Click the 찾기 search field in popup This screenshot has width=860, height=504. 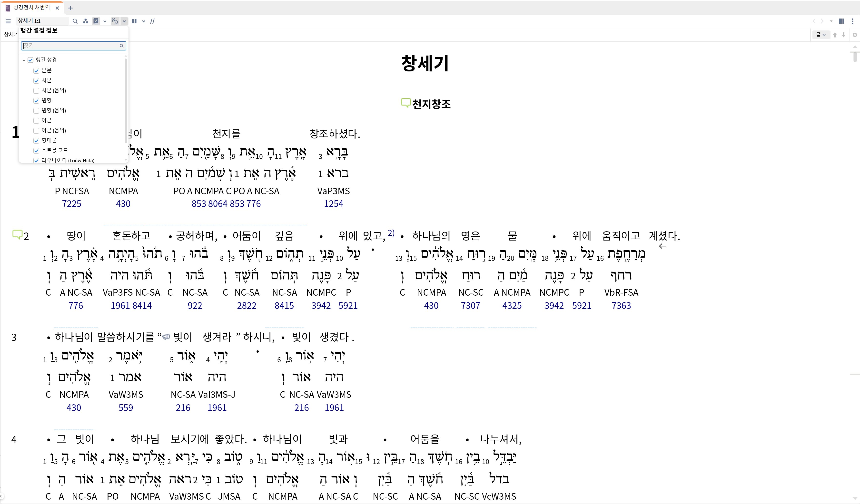(74, 46)
